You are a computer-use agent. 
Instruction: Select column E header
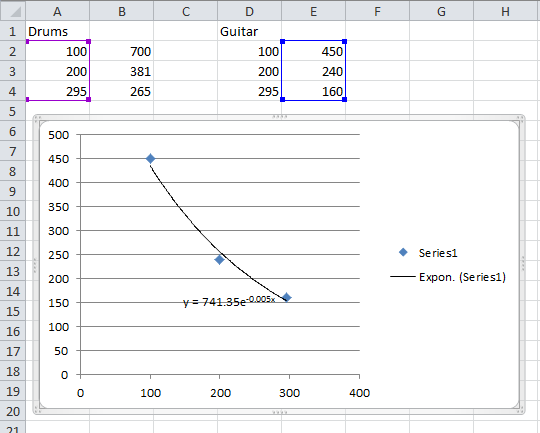tap(313, 11)
